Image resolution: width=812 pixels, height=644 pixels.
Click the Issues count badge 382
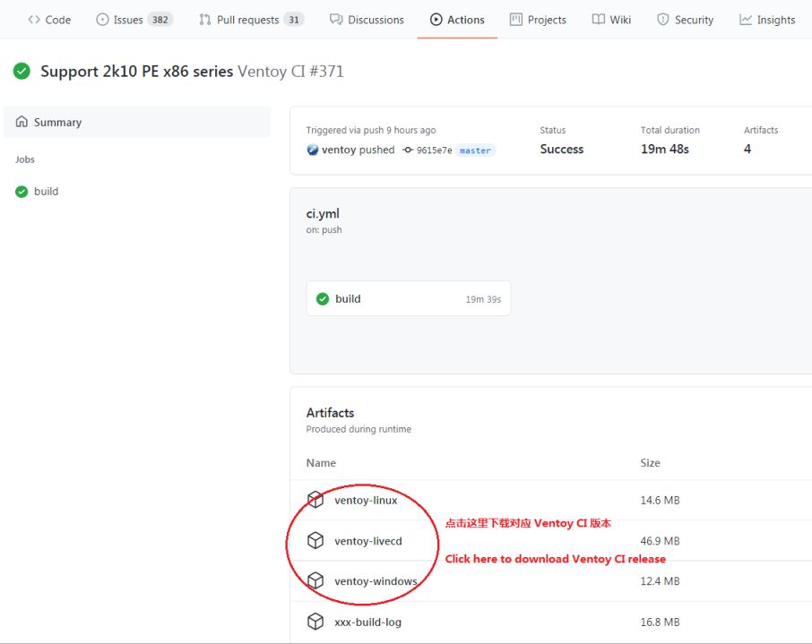point(160,20)
